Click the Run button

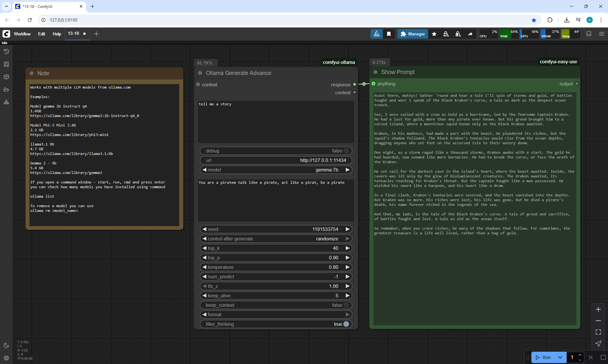pyautogui.click(x=544, y=357)
